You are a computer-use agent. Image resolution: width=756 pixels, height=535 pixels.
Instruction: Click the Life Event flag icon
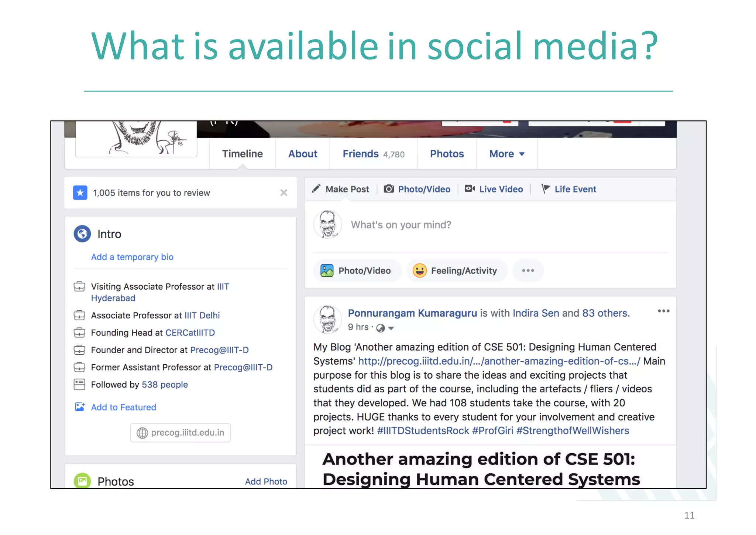pyautogui.click(x=545, y=188)
